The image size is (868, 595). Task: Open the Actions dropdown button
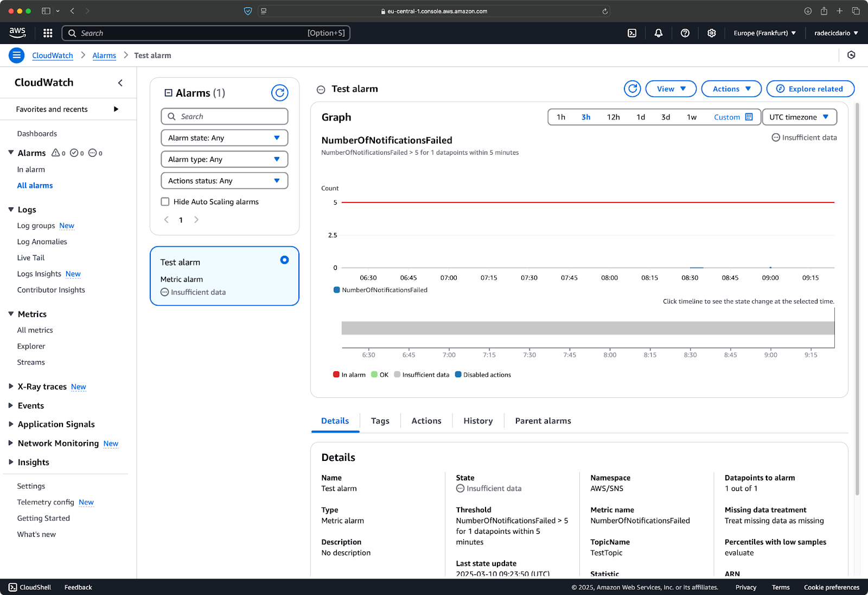(732, 89)
